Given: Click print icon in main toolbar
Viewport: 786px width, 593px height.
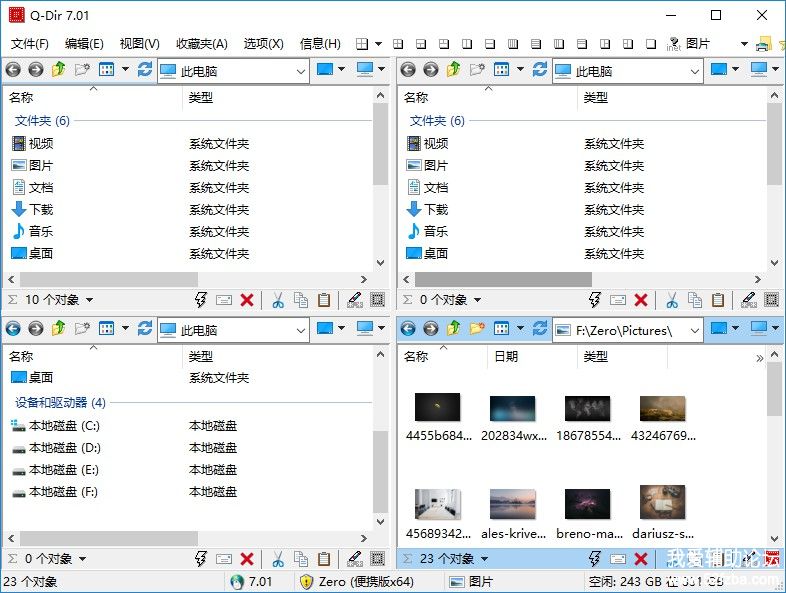Looking at the screenshot, I should [x=763, y=44].
